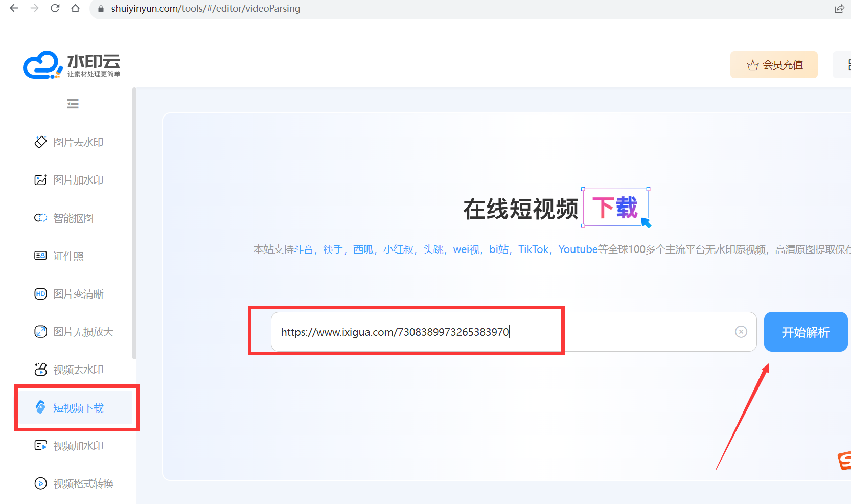The image size is (851, 504).
Task: Click the 开始解析 button
Action: pos(806,332)
